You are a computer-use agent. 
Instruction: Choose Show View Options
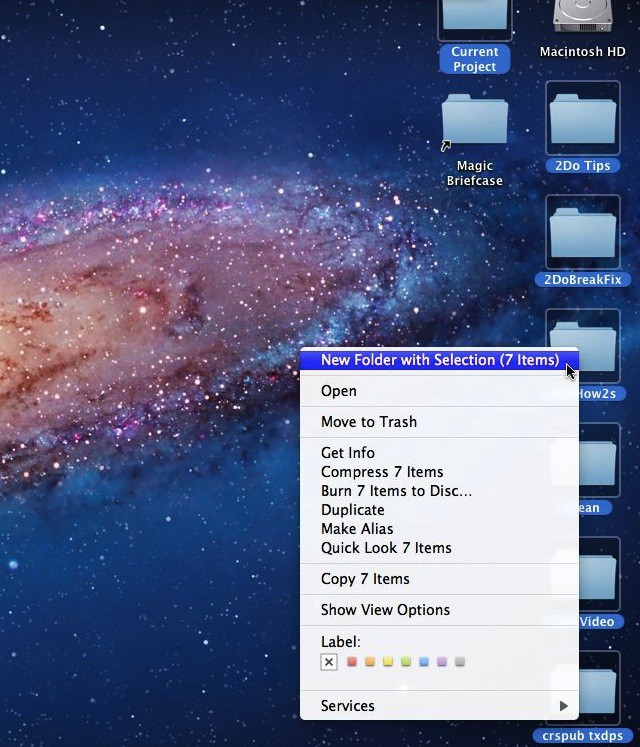click(385, 610)
